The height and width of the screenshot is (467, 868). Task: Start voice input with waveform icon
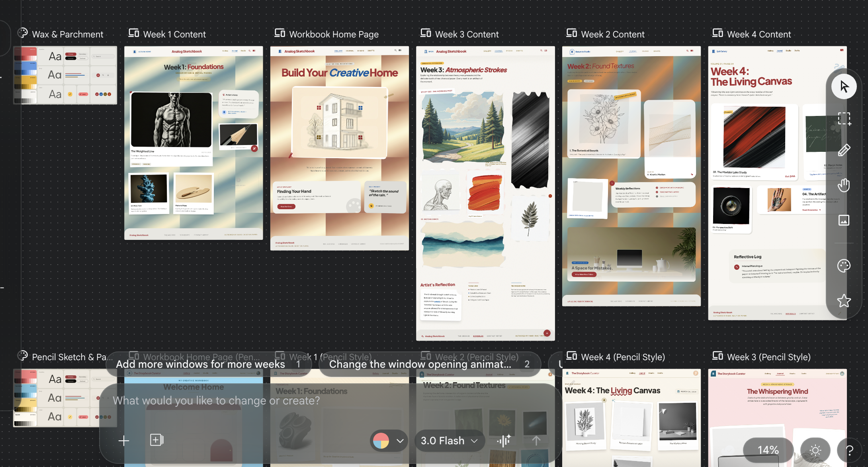[x=504, y=440]
